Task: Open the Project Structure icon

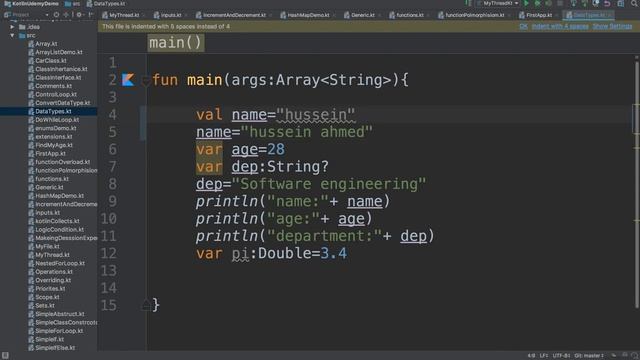Action: coord(620,3)
